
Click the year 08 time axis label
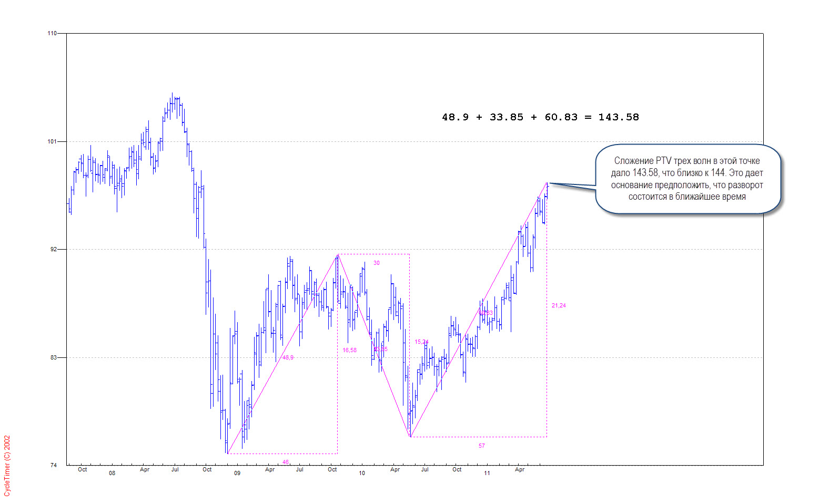(112, 473)
